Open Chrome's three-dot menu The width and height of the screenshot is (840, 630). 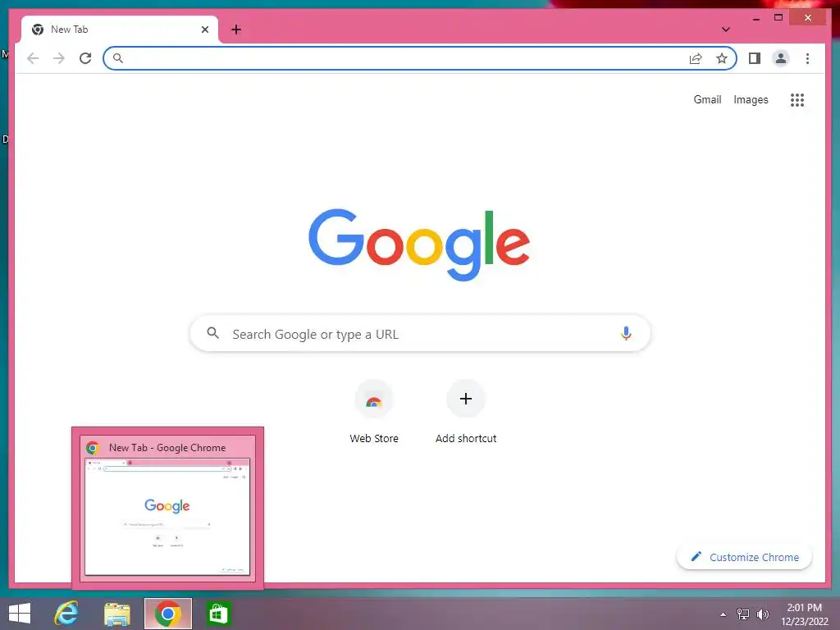[x=807, y=58]
